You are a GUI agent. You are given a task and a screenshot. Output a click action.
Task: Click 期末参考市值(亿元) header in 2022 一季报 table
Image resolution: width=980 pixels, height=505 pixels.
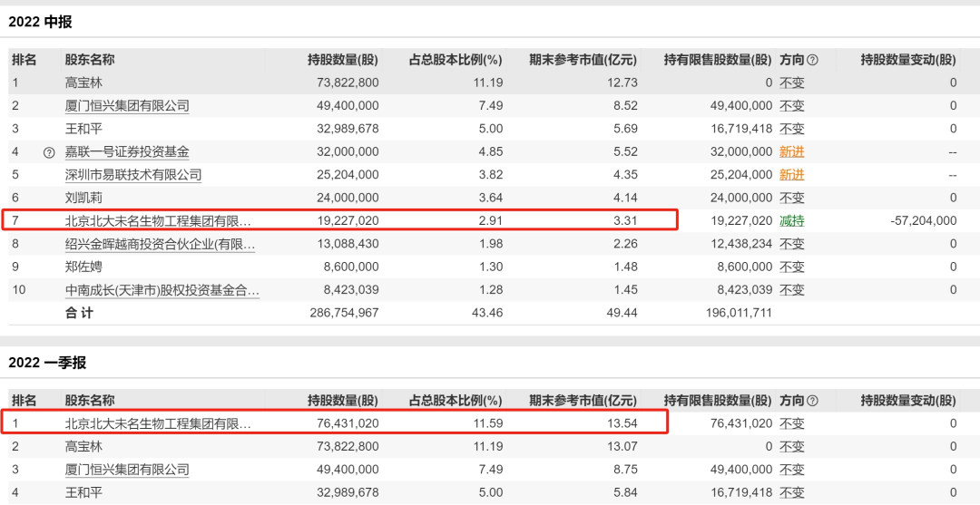[583, 401]
